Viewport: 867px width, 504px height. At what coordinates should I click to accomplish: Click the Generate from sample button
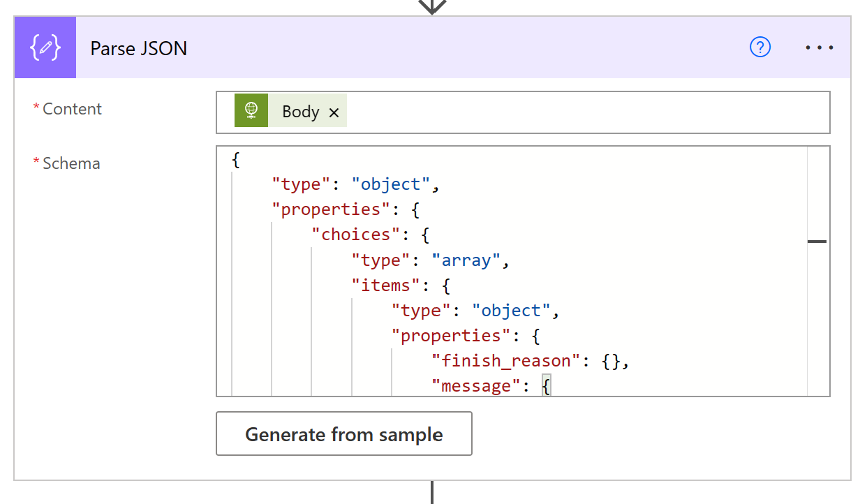tap(343, 434)
